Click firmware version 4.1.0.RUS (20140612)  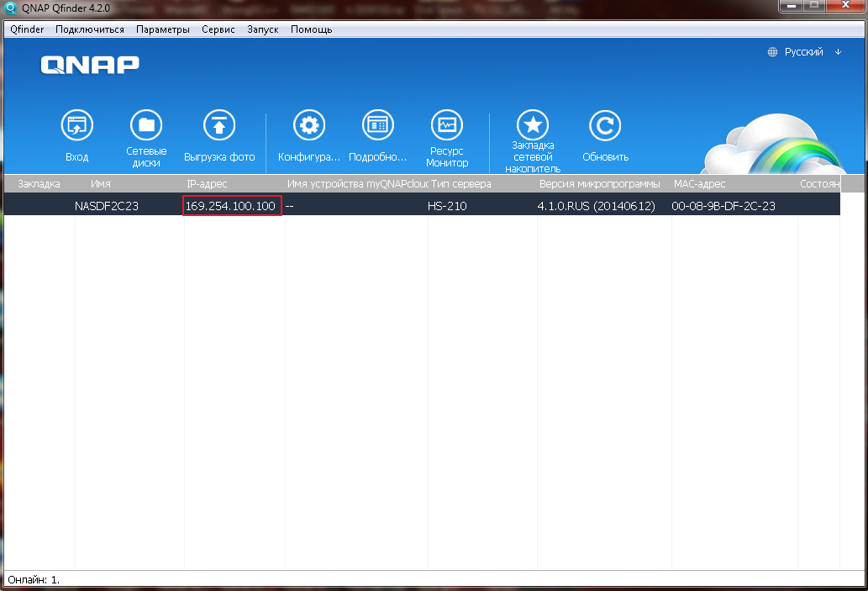click(x=597, y=206)
